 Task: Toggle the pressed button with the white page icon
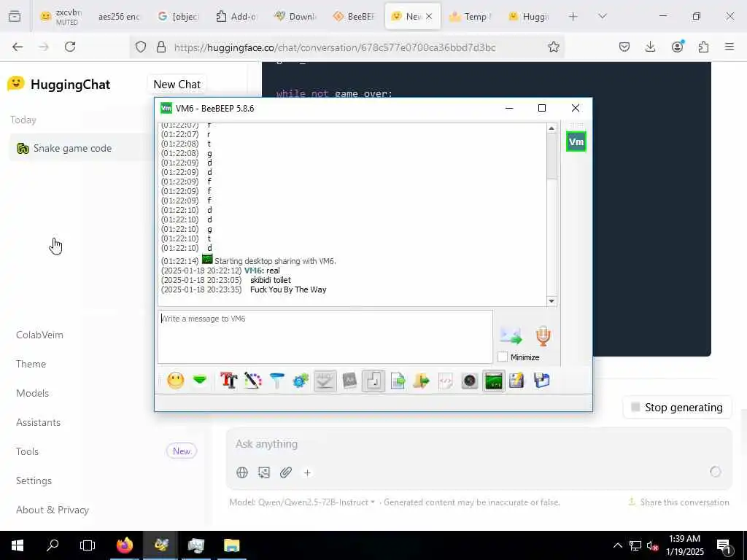tap(373, 381)
